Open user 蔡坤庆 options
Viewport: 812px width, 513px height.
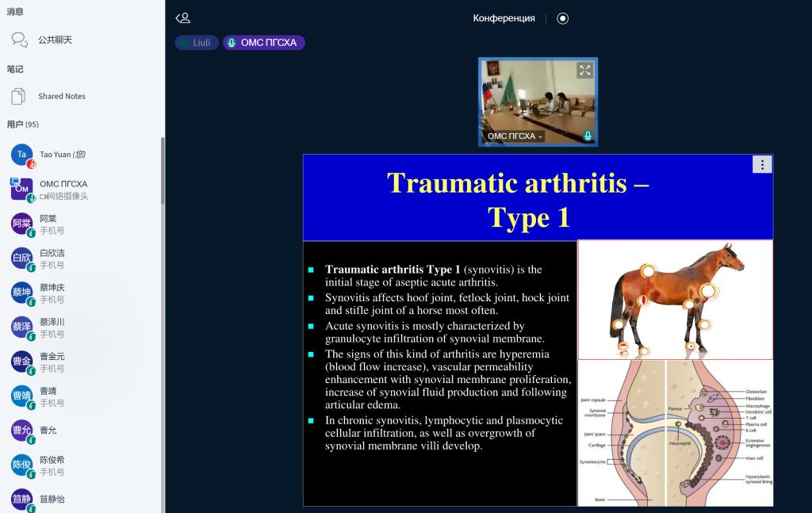52,293
